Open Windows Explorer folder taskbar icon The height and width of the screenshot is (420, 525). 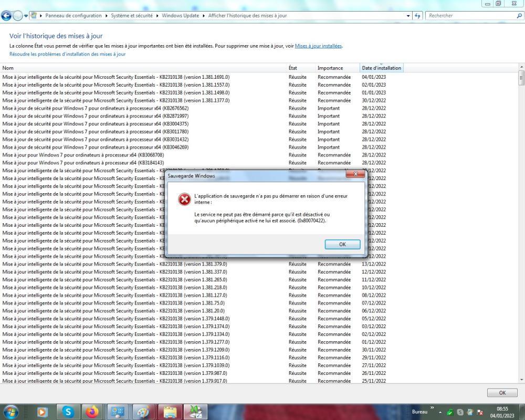(x=170, y=412)
